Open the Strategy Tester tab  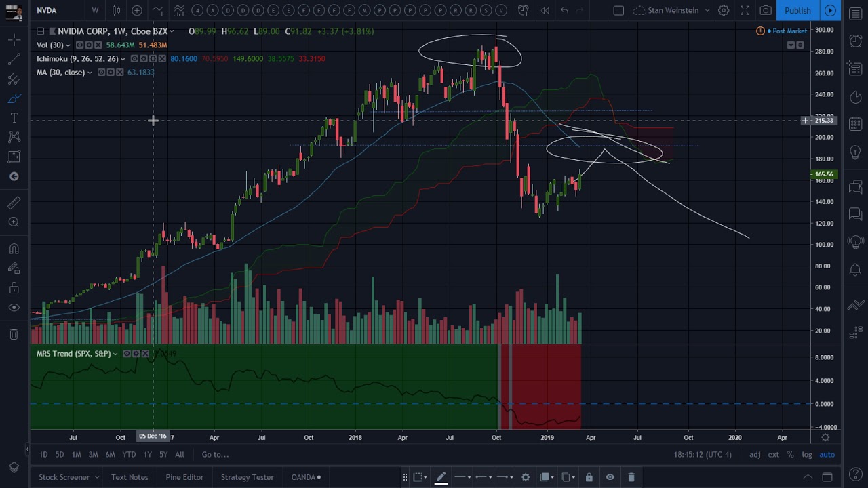pos(248,477)
